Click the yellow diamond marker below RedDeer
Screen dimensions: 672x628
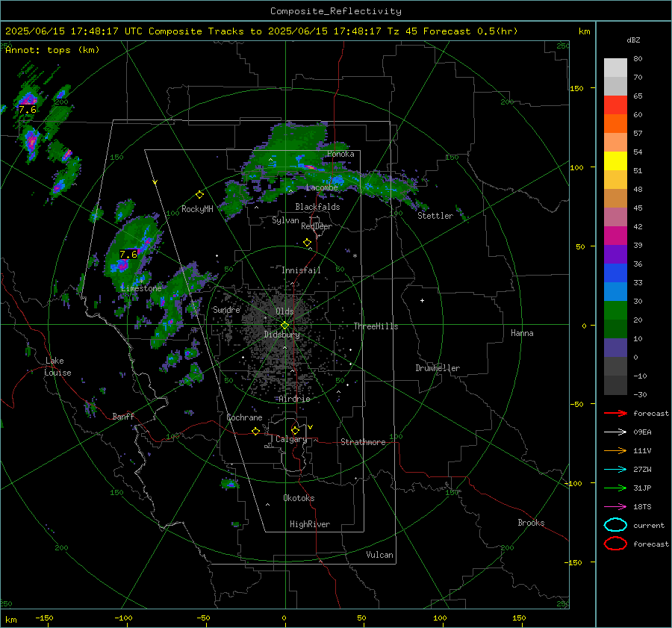click(307, 243)
